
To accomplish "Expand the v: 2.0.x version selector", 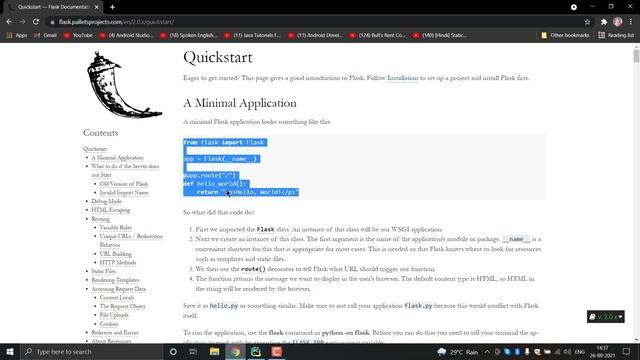I will click(606, 317).
